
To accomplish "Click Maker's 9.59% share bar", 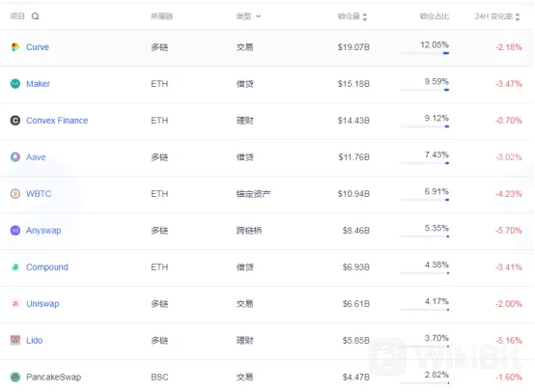I will (425, 90).
